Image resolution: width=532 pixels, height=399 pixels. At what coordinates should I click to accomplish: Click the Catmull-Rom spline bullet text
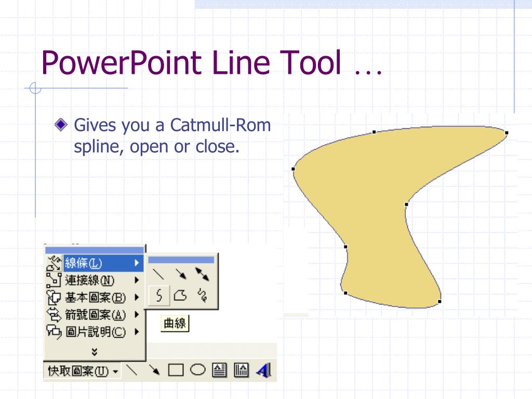pos(172,136)
